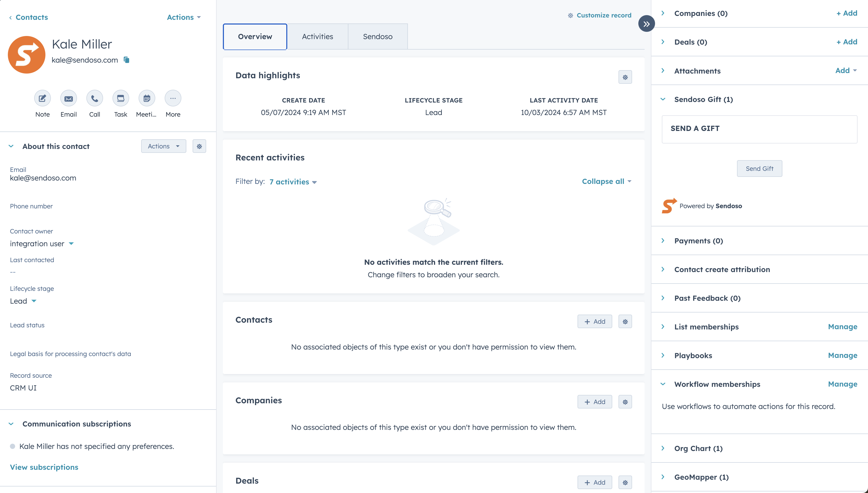This screenshot has width=868, height=493.
Task: Click the Record source value CRM UI
Action: click(x=23, y=388)
